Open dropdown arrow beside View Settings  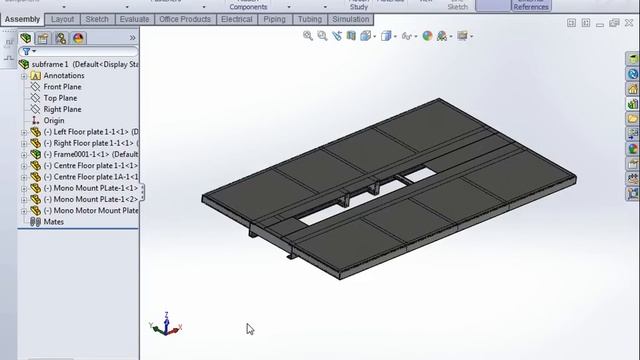click(471, 37)
